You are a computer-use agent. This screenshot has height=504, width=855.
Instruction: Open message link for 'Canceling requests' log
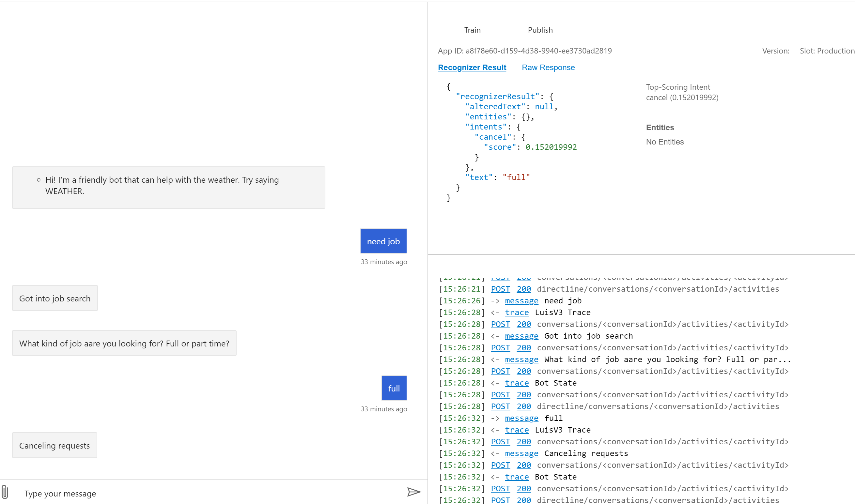pos(521,453)
